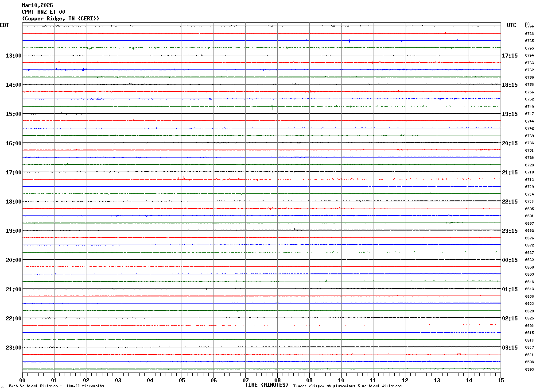Image resolution: width=536 pixels, height=392 pixels.
Task: Click the DC value 6736
Action: coord(529,143)
